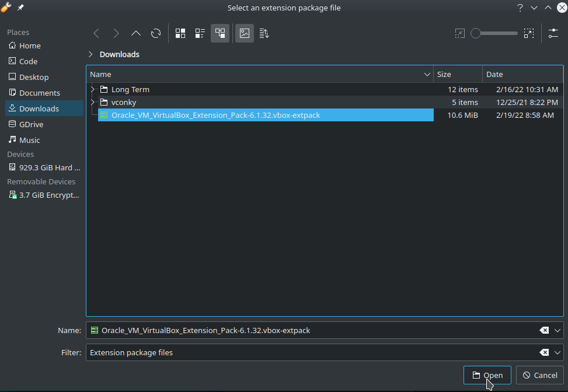Click the 12 items size cell

coord(462,89)
